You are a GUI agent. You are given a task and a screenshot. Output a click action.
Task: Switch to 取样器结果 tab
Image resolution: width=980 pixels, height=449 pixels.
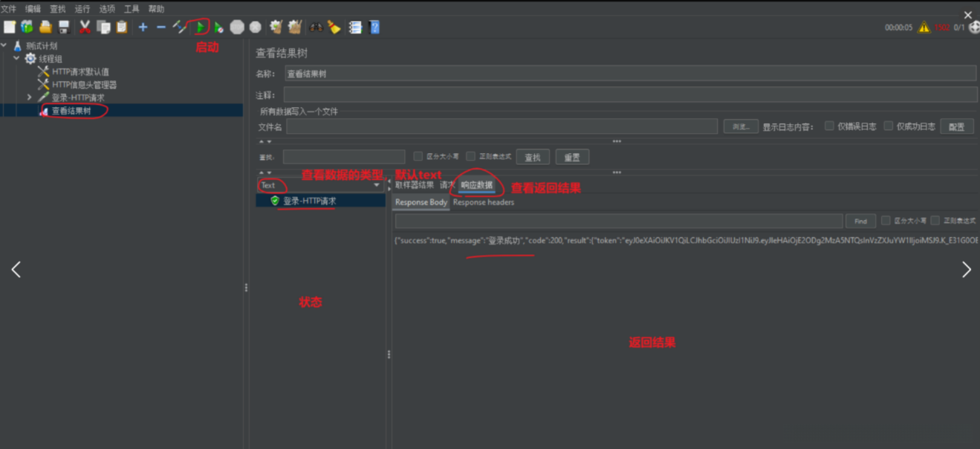tap(414, 185)
